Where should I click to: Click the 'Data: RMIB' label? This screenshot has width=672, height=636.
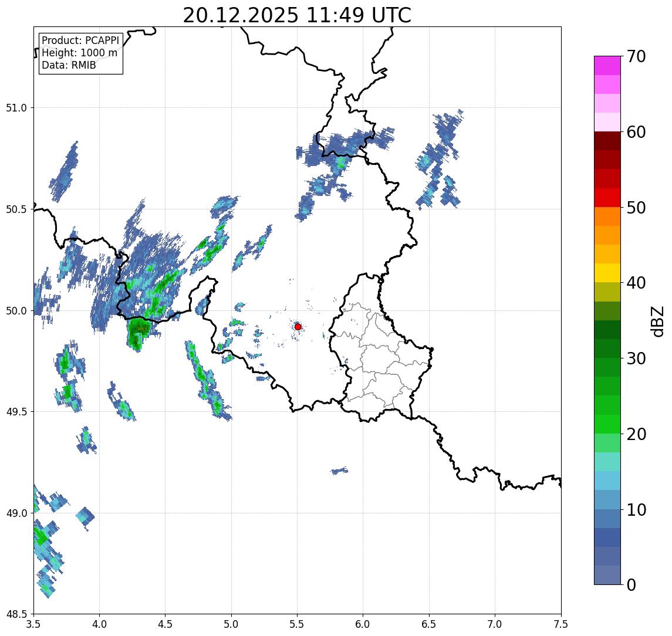[x=69, y=65]
